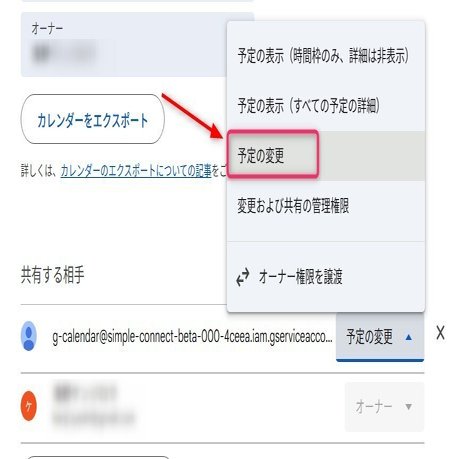The width and height of the screenshot is (459, 459).
Task: Click the g-calendar service account email
Action: [192, 337]
